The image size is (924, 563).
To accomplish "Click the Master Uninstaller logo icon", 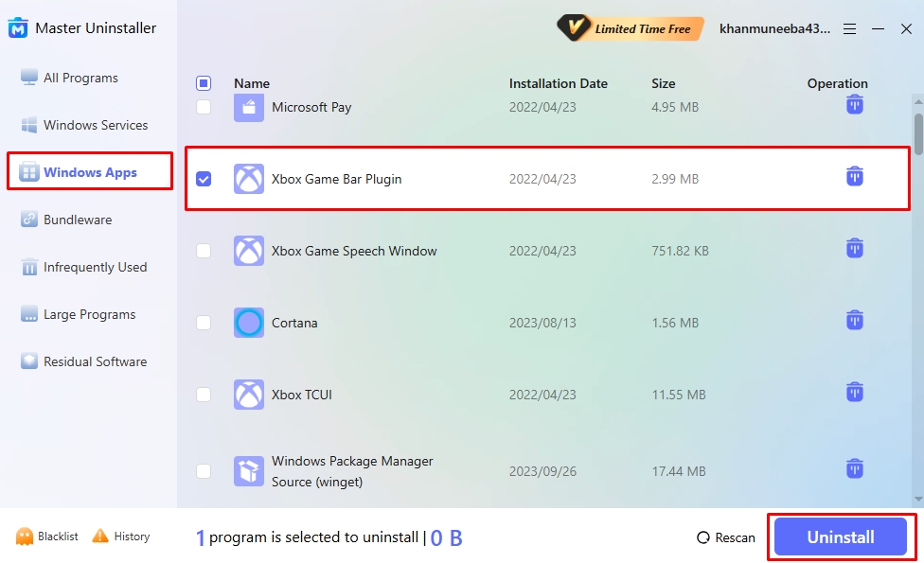I will pyautogui.click(x=18, y=27).
